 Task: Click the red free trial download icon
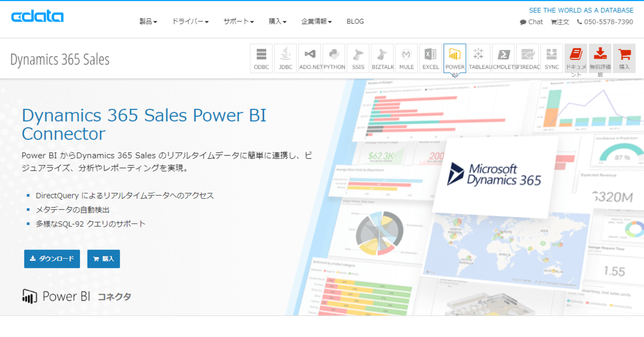tap(600, 58)
